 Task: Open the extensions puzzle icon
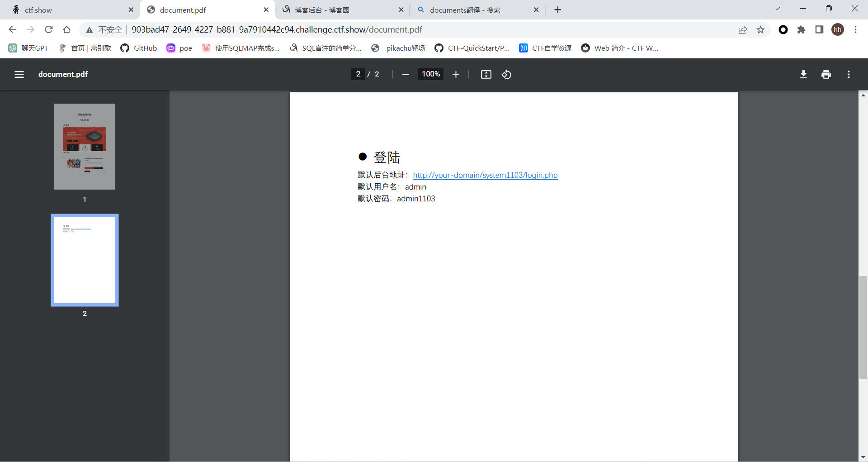coord(801,30)
